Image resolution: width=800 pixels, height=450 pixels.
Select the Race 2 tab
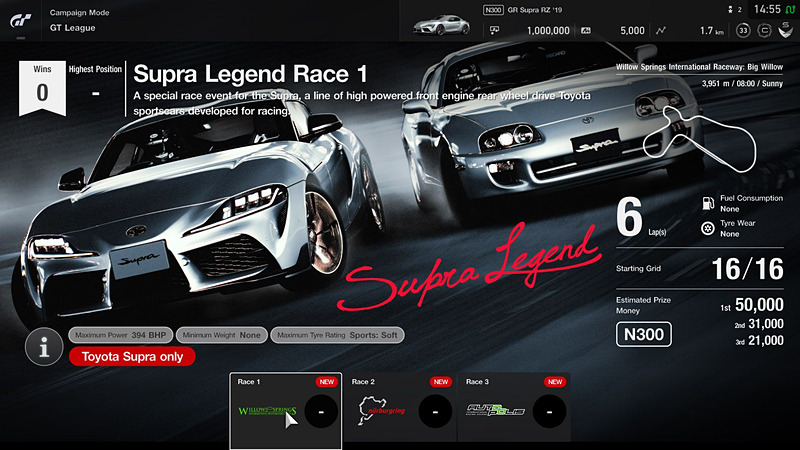click(400, 407)
